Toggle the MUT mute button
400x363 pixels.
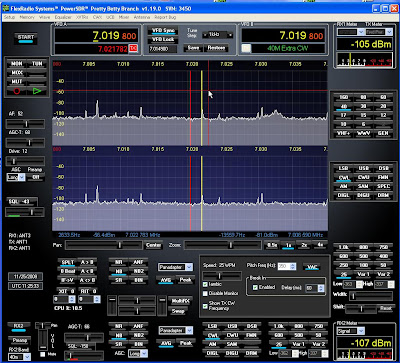[x=17, y=81]
